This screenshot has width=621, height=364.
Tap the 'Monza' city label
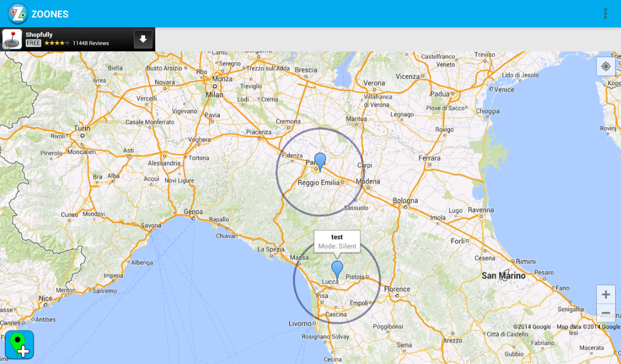(x=222, y=79)
